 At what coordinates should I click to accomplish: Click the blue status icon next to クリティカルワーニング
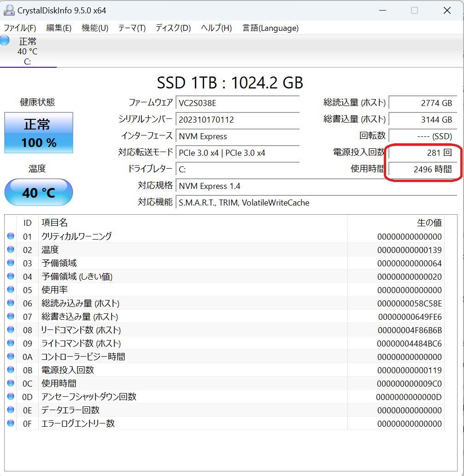11,236
